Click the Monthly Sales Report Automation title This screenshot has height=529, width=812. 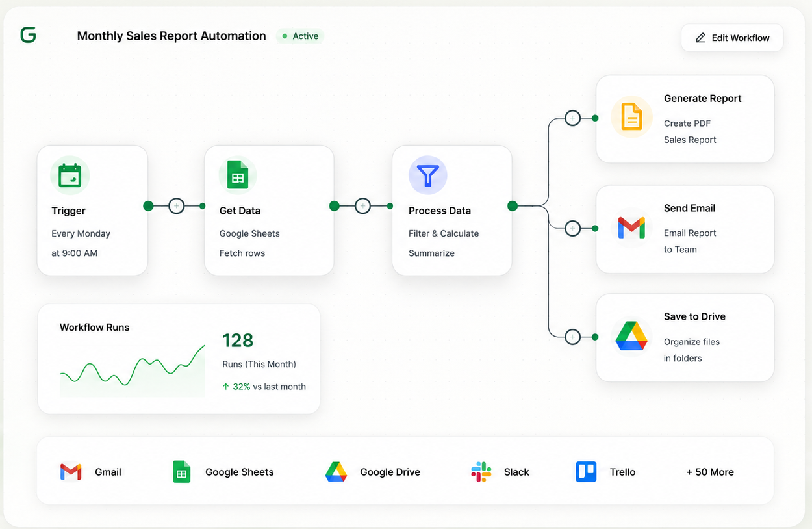[171, 36]
